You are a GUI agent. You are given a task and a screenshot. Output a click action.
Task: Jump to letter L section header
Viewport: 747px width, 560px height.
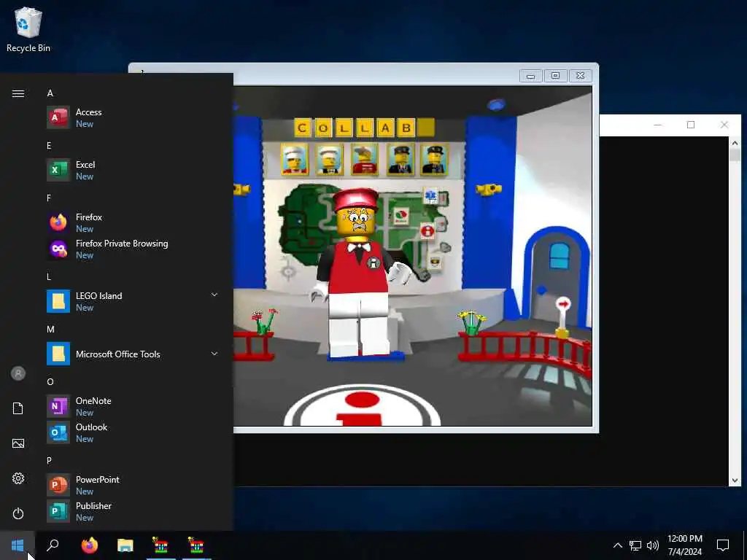coord(49,276)
